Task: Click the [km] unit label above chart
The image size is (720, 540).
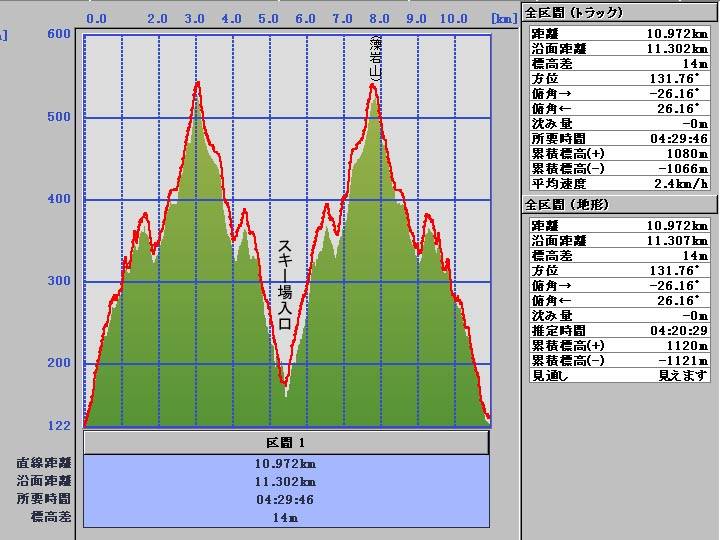Action: pyautogui.click(x=502, y=19)
